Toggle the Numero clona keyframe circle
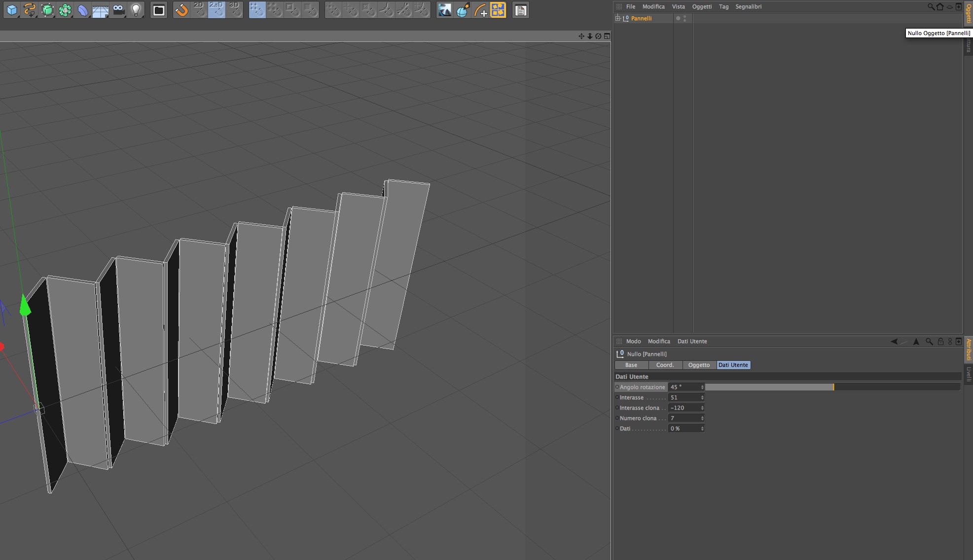The image size is (973, 560). click(617, 418)
